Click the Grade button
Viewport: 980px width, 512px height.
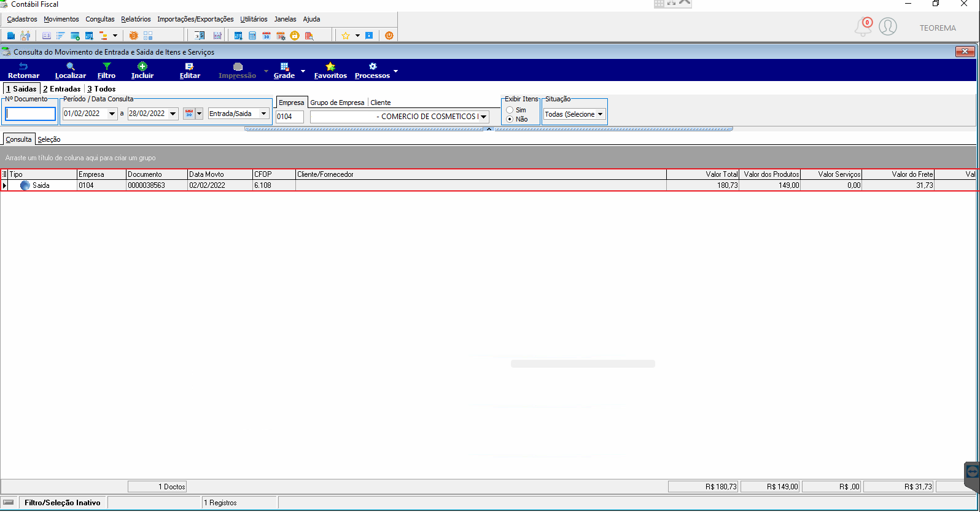(x=284, y=71)
